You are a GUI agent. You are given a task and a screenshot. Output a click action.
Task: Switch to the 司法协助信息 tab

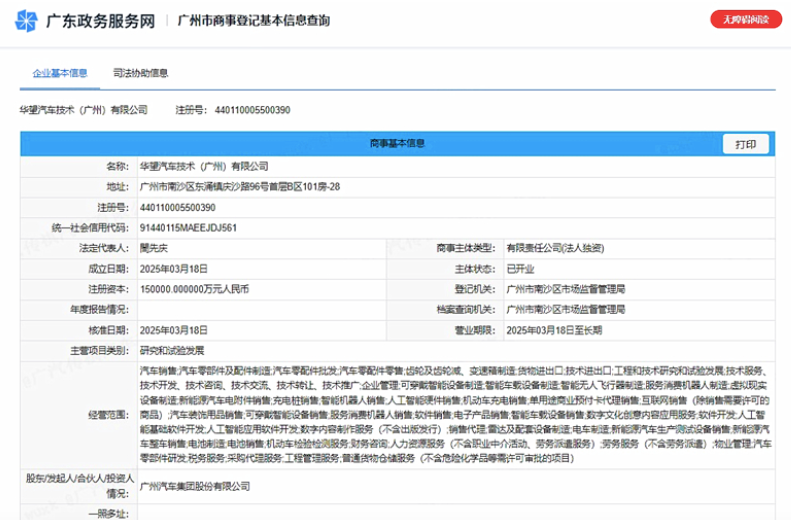coord(140,73)
